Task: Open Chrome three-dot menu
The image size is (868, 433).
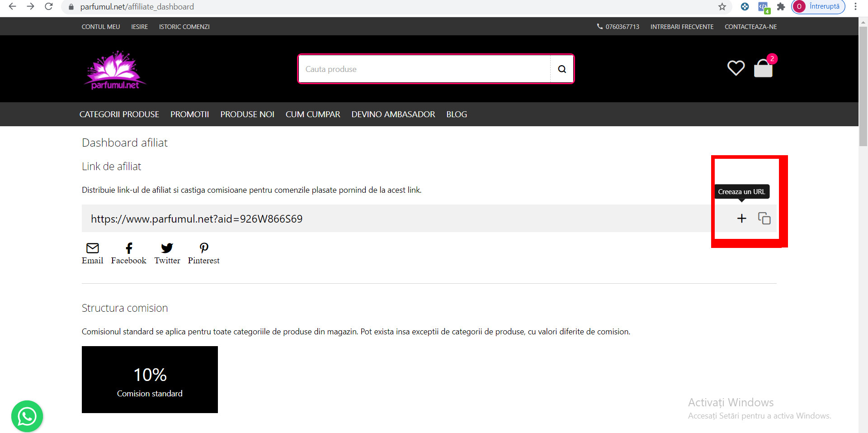Action: (x=855, y=6)
